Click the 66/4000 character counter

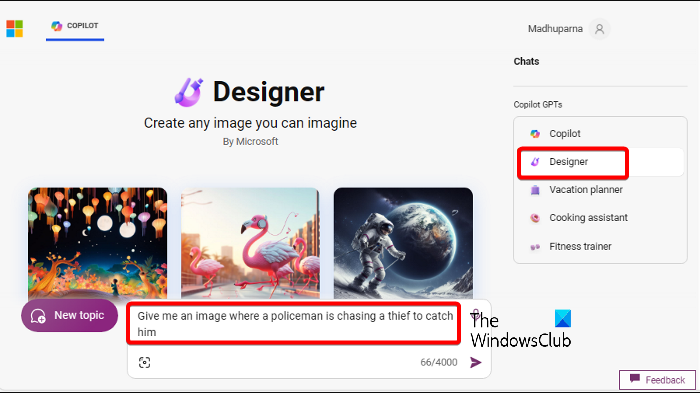pyautogui.click(x=439, y=362)
